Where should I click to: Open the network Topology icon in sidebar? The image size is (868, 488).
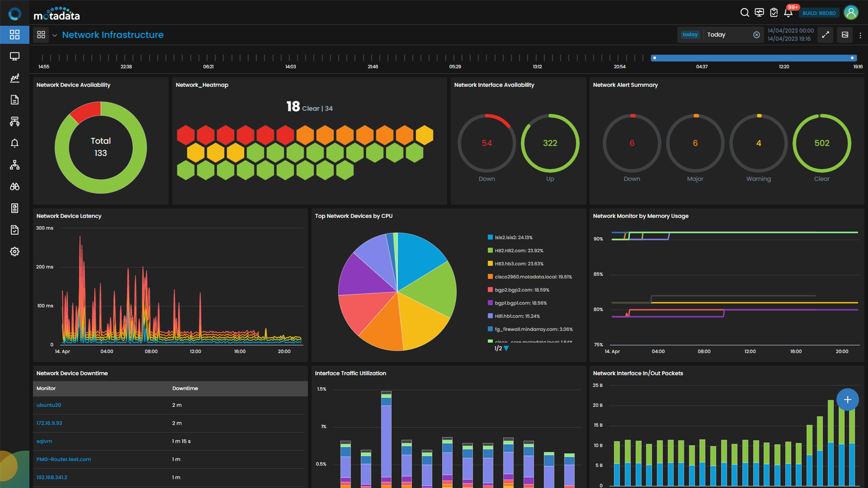[15, 164]
